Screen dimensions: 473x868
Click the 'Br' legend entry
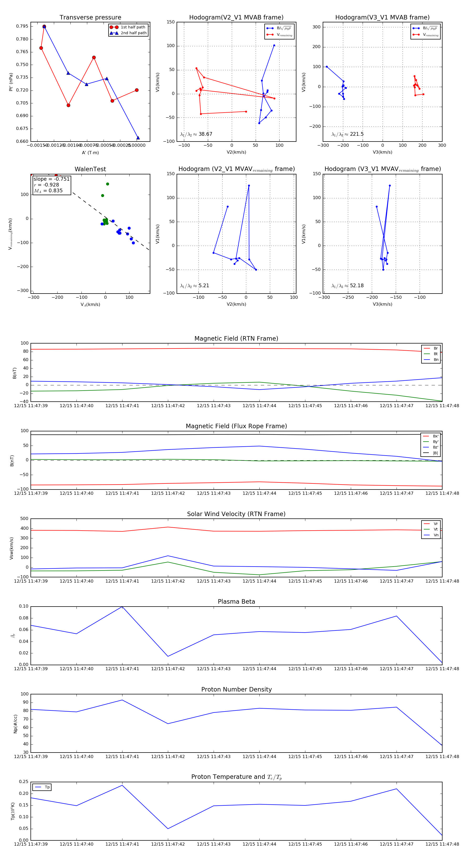(431, 349)
